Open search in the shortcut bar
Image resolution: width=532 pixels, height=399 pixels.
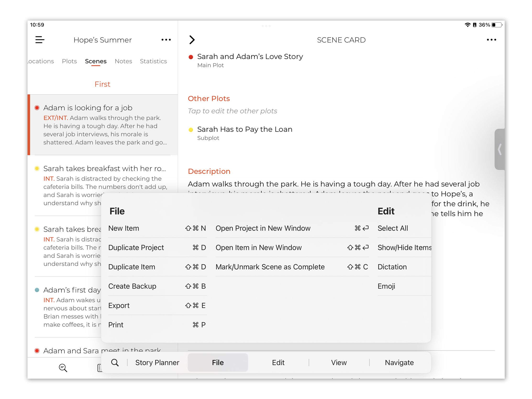click(115, 362)
